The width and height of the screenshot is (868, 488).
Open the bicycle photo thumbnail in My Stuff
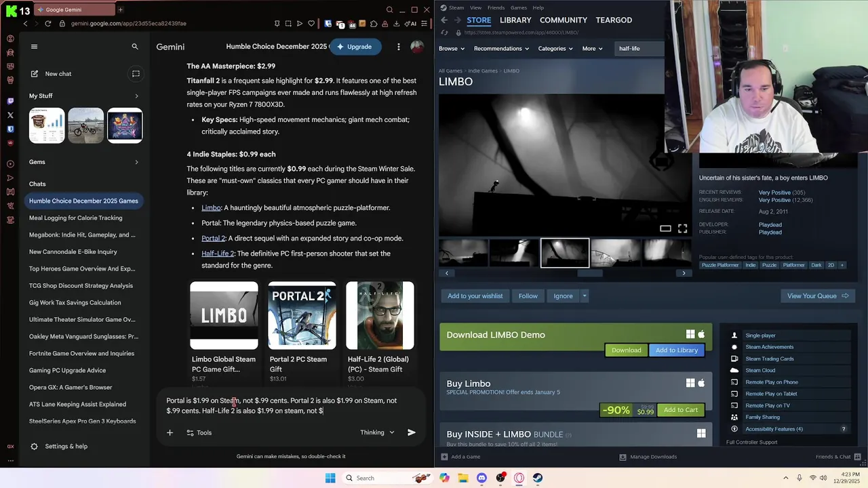coord(86,125)
